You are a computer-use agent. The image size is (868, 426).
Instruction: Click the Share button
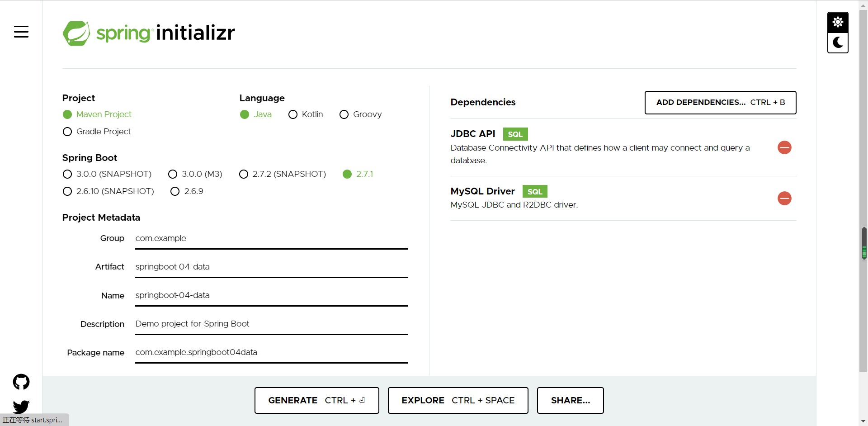point(570,400)
